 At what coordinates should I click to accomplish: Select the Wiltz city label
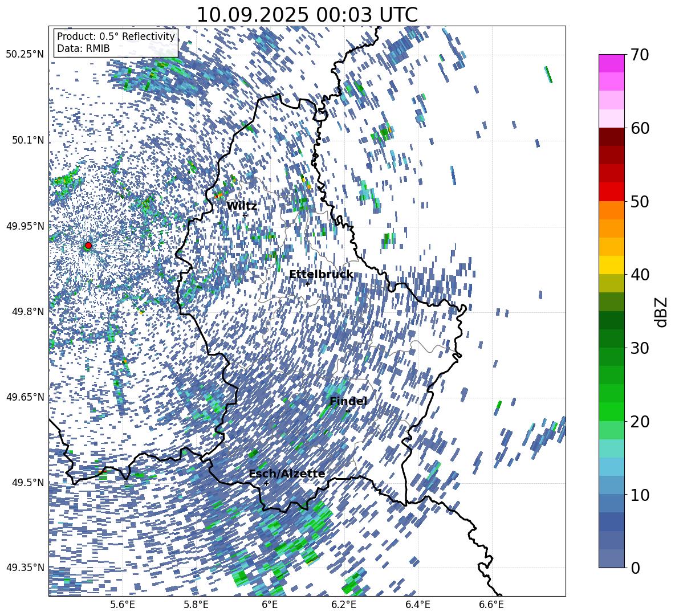click(x=242, y=206)
